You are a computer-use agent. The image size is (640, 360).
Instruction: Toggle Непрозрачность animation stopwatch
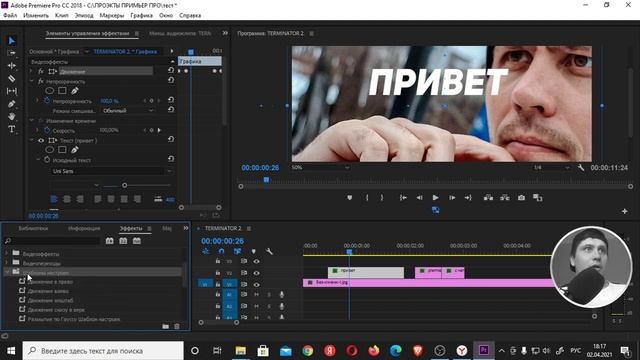pos(47,100)
